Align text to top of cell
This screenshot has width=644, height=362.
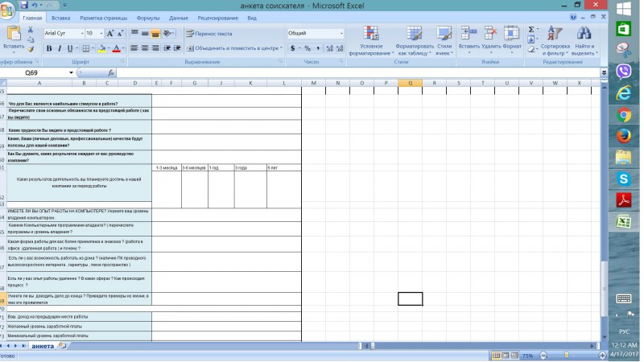[134, 33]
